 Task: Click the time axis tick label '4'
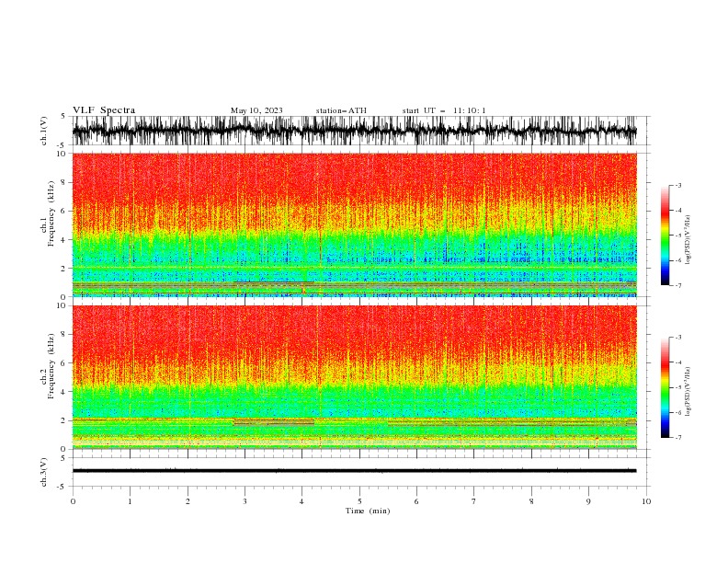(301, 501)
